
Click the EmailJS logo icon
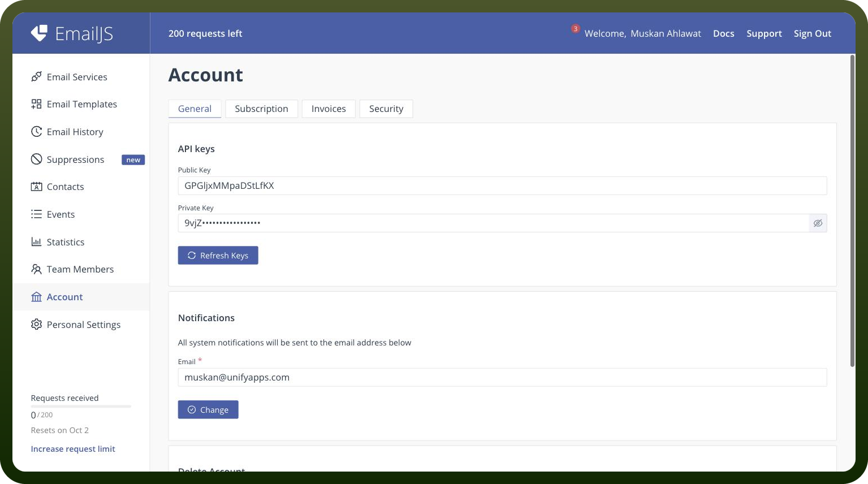pos(39,33)
